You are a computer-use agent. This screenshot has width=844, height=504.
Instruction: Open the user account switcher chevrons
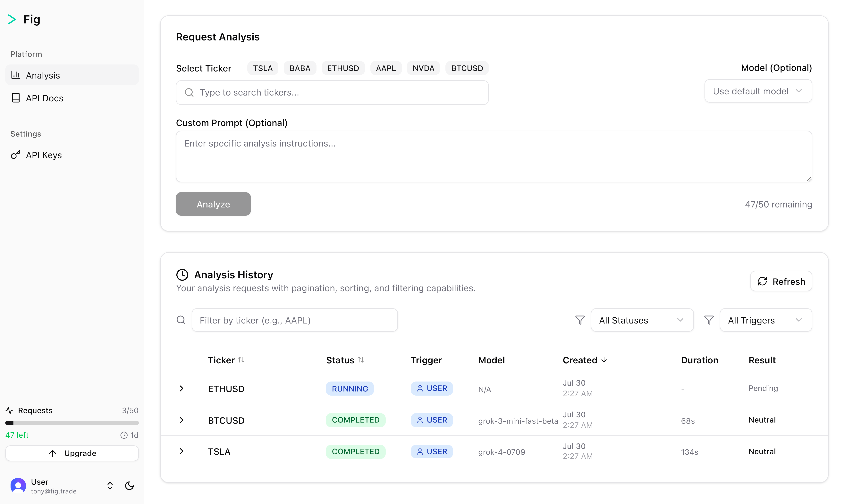pyautogui.click(x=110, y=486)
